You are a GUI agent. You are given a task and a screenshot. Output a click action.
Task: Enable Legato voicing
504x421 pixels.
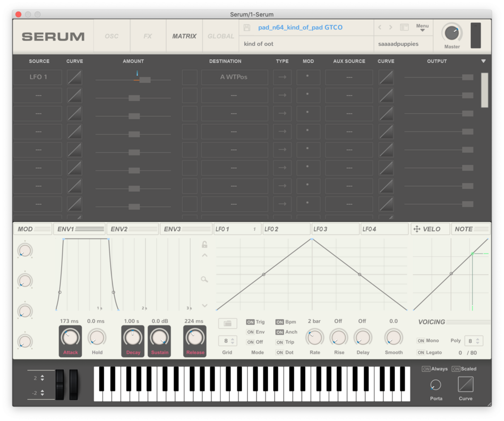(421, 352)
